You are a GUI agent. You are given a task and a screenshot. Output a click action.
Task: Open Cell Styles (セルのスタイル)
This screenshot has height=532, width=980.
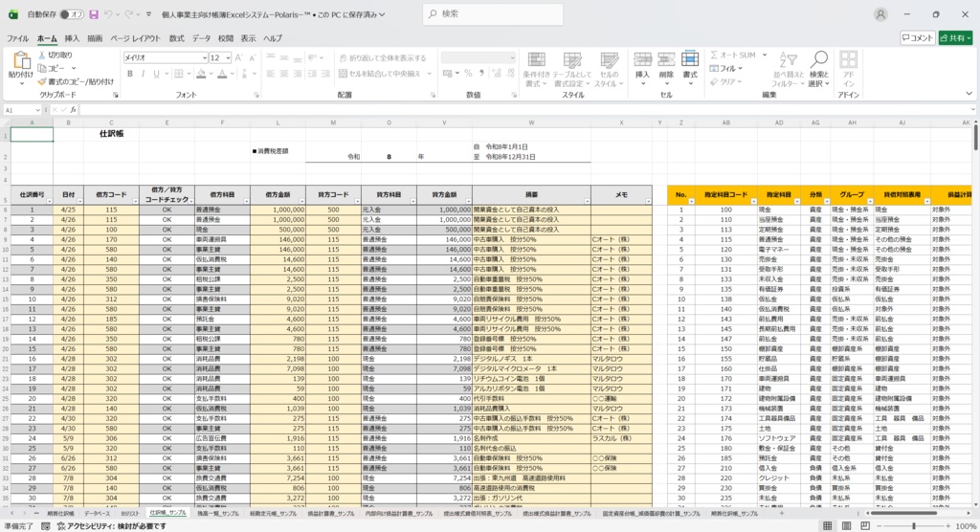tap(609, 70)
